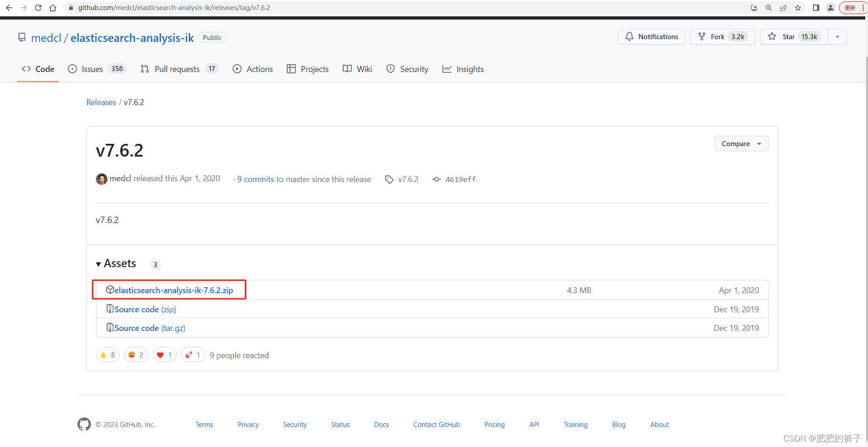This screenshot has width=868, height=447.
Task: Open the Wiki tab
Action: [357, 69]
